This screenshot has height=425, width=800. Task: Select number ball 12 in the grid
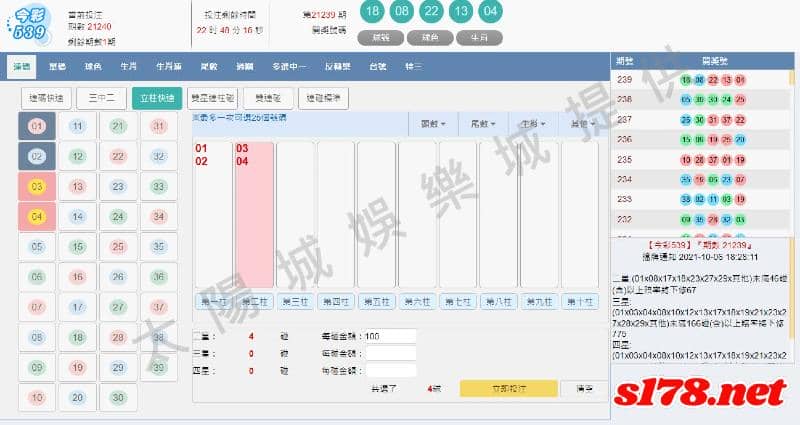point(78,156)
